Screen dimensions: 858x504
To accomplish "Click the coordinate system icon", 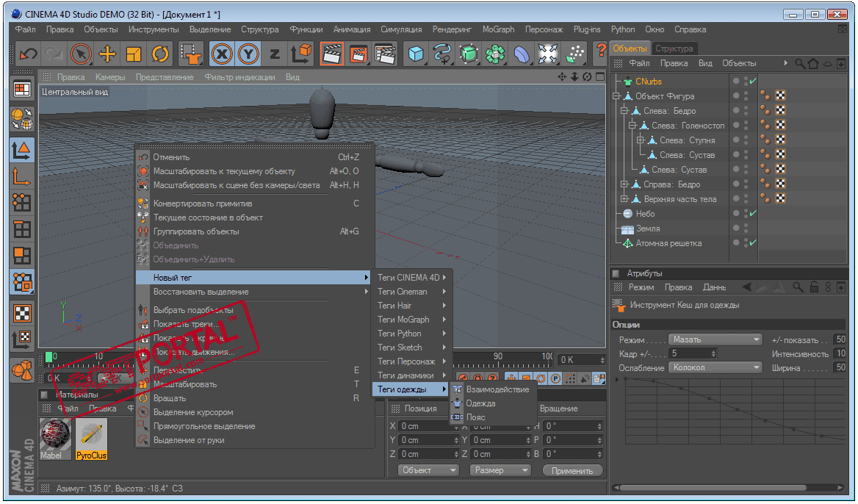I will [x=301, y=54].
